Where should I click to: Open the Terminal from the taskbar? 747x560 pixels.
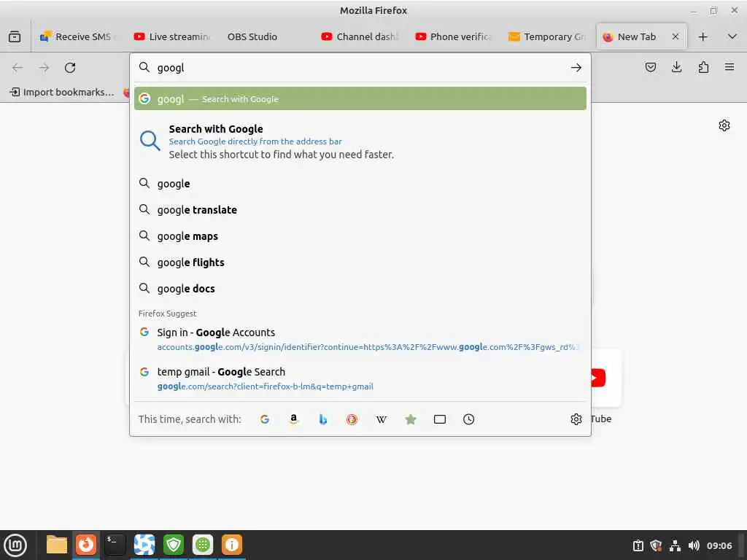click(115, 545)
